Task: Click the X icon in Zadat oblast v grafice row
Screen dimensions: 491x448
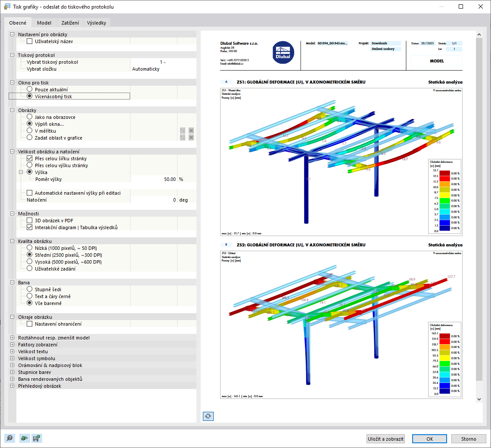Action: pos(191,137)
